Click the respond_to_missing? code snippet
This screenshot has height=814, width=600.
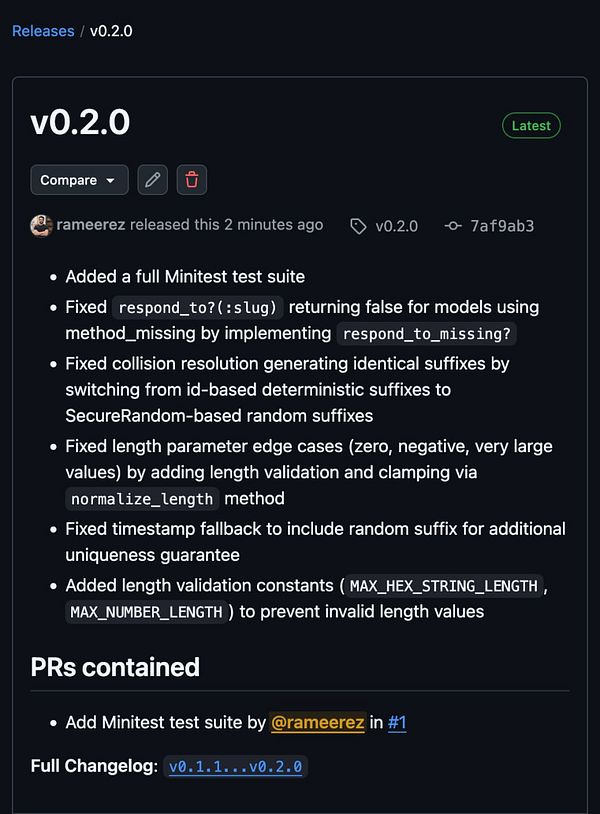[425, 334]
